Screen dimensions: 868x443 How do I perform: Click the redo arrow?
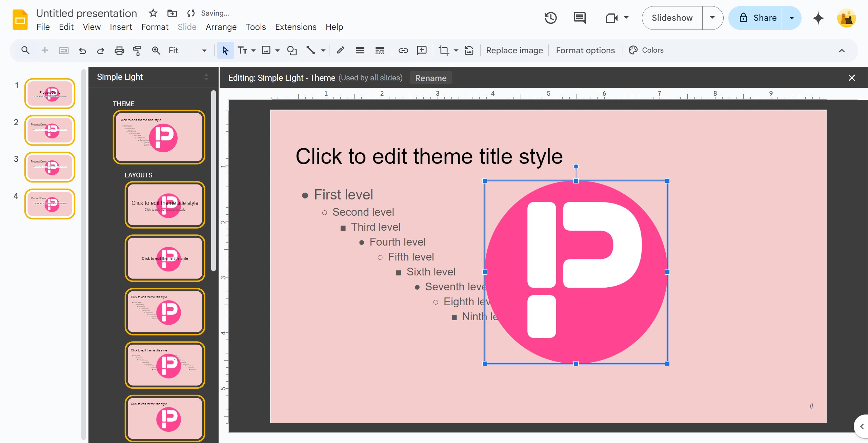pyautogui.click(x=101, y=51)
